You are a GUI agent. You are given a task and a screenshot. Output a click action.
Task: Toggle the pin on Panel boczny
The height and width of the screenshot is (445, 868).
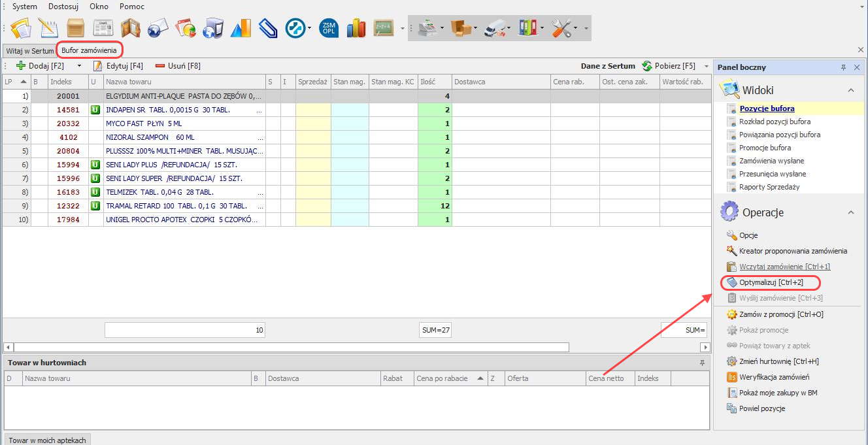[843, 67]
